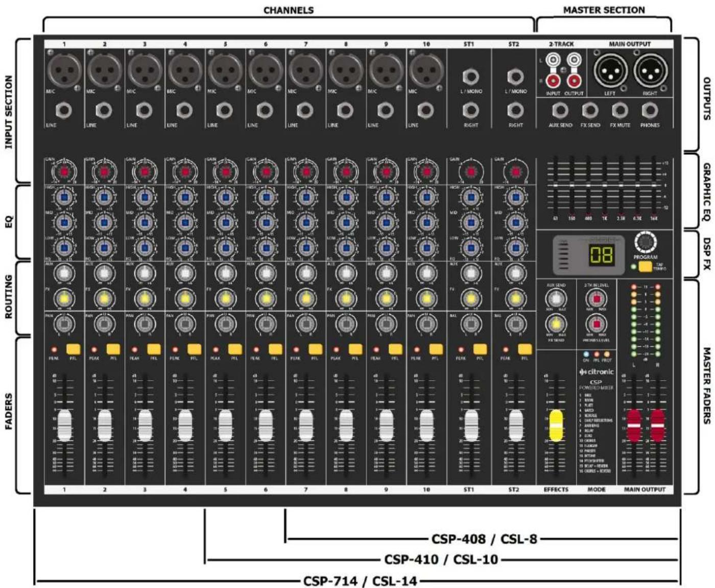Click the channel 2 red GAIN knob

104,171
